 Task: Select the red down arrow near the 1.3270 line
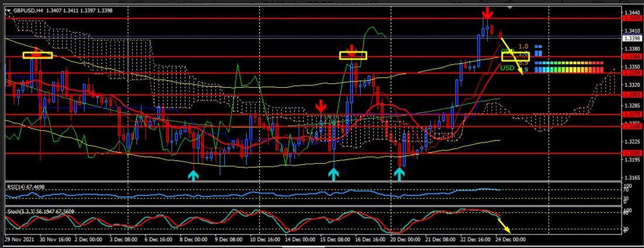320,106
